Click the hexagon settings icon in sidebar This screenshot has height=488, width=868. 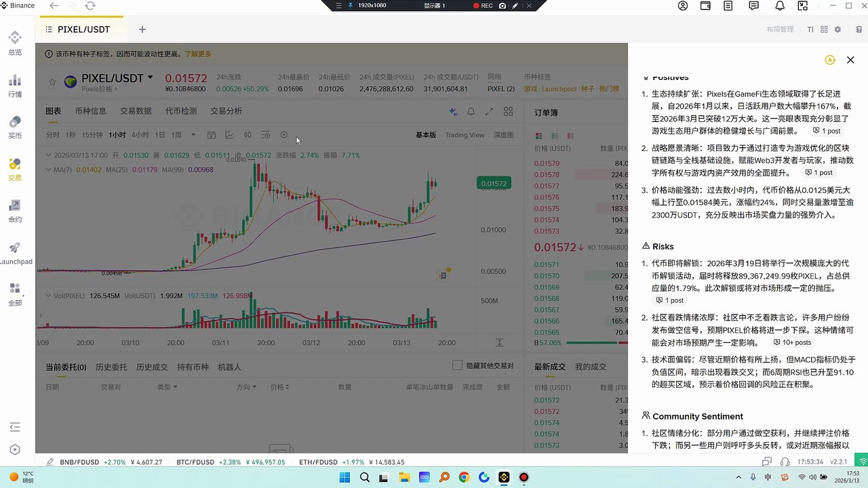15,450
